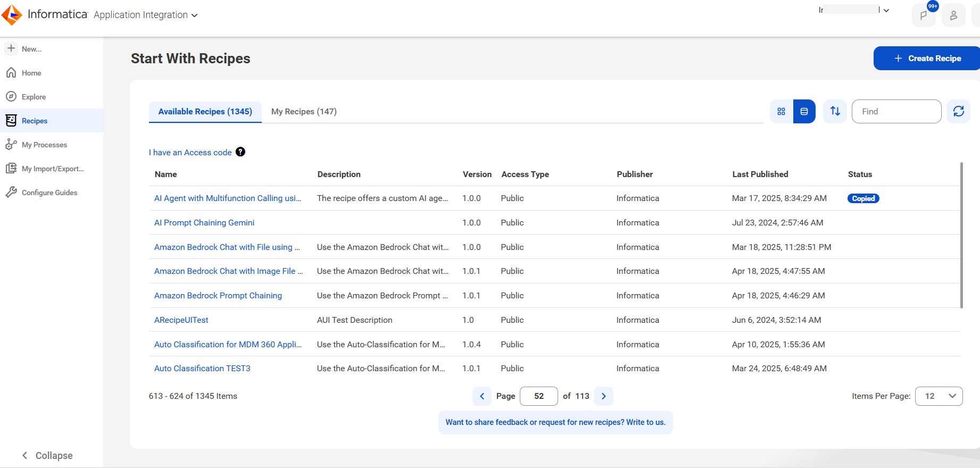Viewport: 980px width, 468px height.
Task: Click the recipes table vertical scrollbar
Action: coord(961,235)
